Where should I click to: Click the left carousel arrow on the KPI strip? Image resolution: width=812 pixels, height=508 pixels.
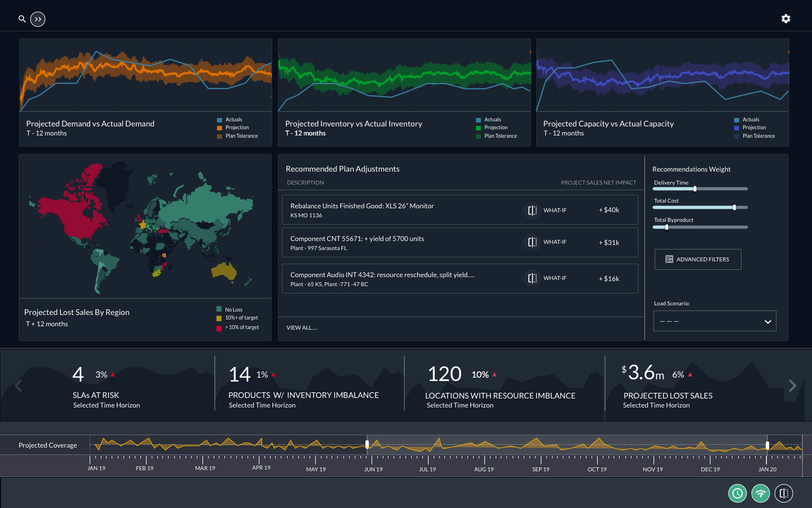pyautogui.click(x=19, y=386)
